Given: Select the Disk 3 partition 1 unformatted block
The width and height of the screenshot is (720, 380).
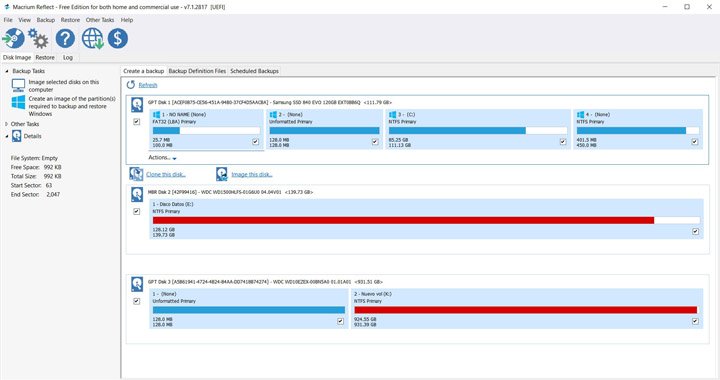Looking at the screenshot, I should (x=248, y=308).
